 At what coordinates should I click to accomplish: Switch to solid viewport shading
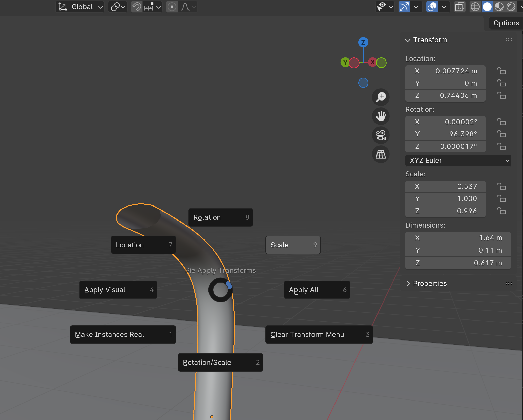click(487, 7)
